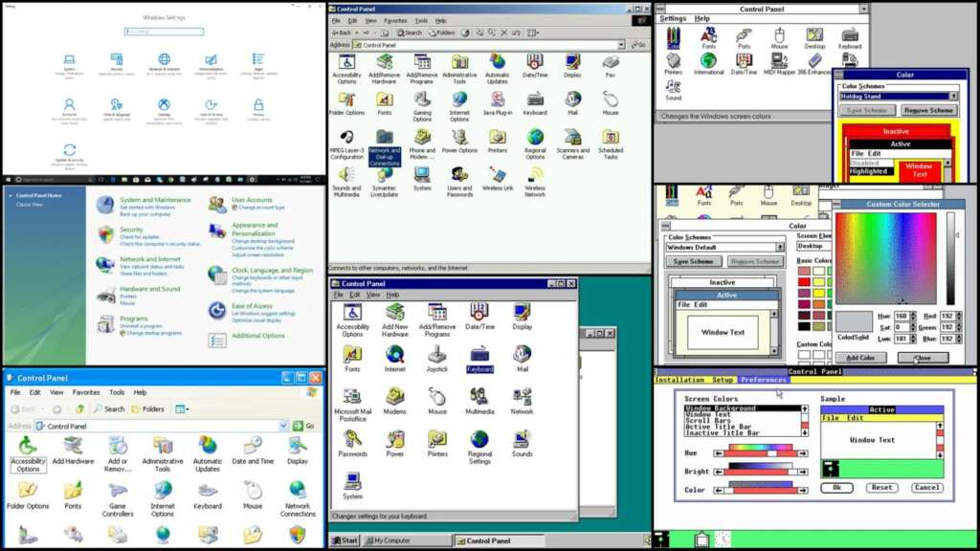
Task: Open Symantec LiveUpdate in Windows 2000 Control Panel
Action: pyautogui.click(x=385, y=182)
